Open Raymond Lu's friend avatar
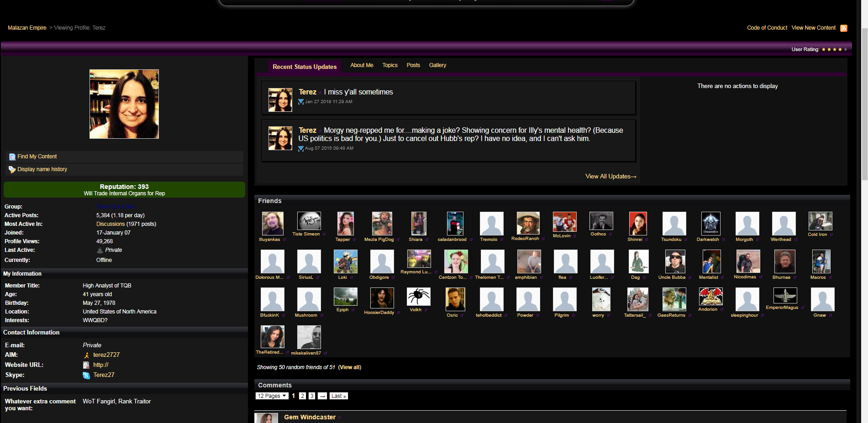 419,259
